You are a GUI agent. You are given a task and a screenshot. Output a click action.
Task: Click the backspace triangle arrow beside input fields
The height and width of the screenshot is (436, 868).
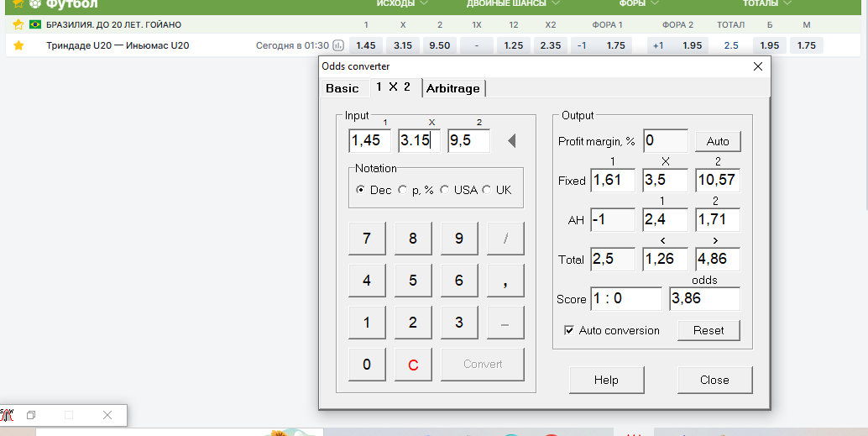pos(511,140)
